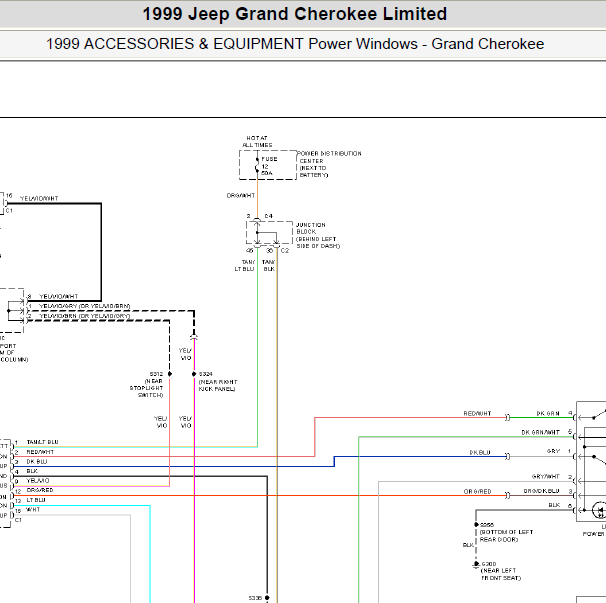The image size is (606, 603).
Task: Select the "DK GRN/WHT" wire label
Action: click(541, 432)
